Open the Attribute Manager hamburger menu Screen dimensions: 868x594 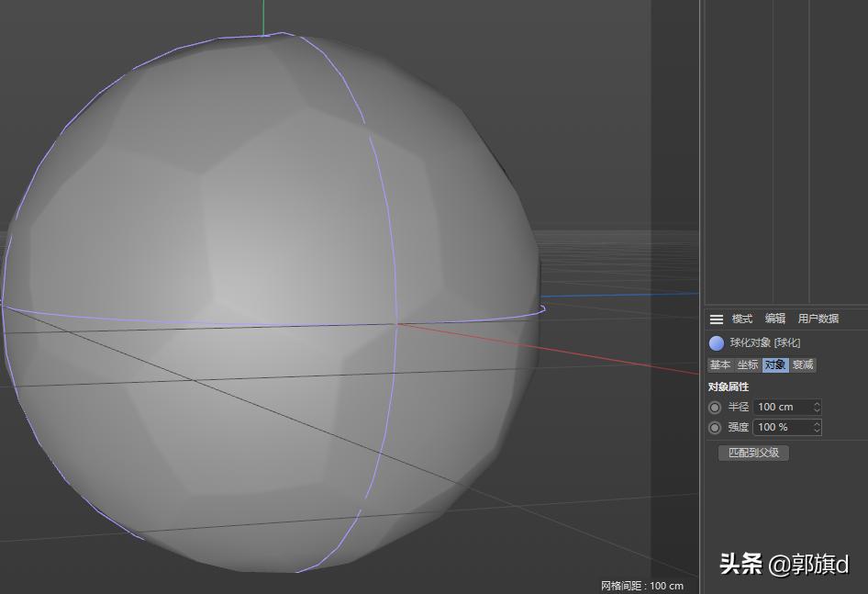click(717, 319)
